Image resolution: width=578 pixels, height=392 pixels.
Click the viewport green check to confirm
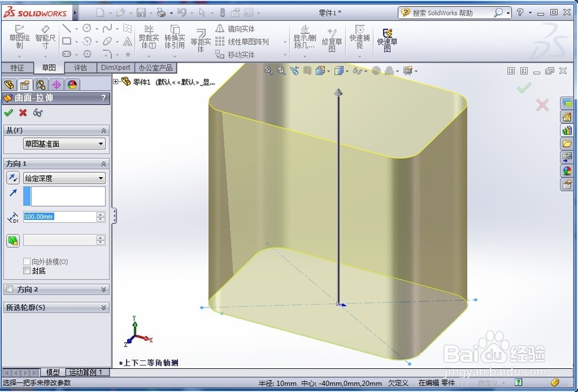[524, 88]
